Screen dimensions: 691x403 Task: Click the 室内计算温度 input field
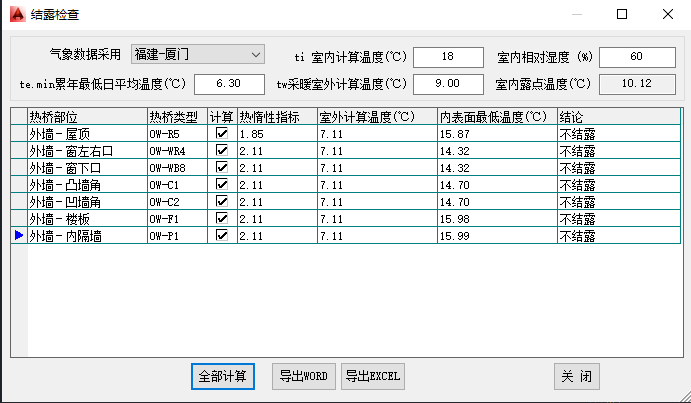tap(448, 56)
